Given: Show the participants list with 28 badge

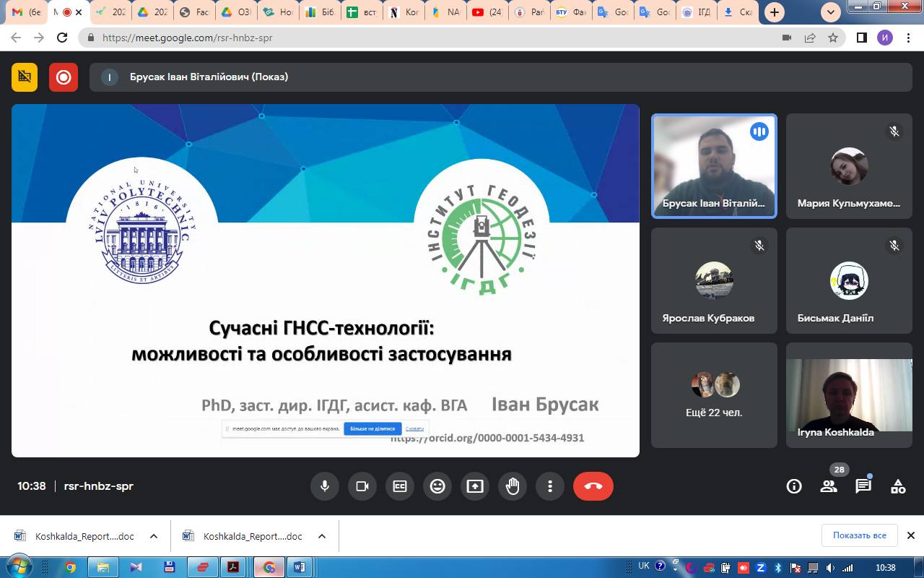Looking at the screenshot, I should 829,486.
